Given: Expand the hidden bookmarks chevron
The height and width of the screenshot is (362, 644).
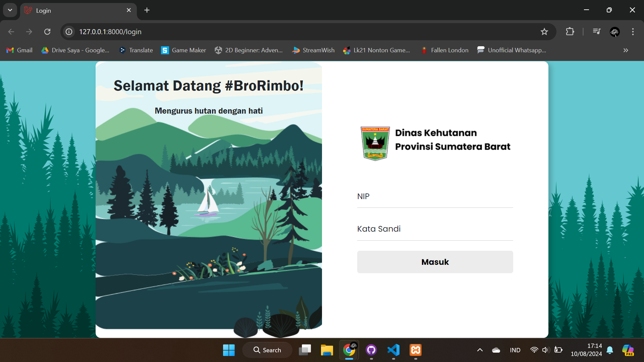Looking at the screenshot, I should pos(625,50).
